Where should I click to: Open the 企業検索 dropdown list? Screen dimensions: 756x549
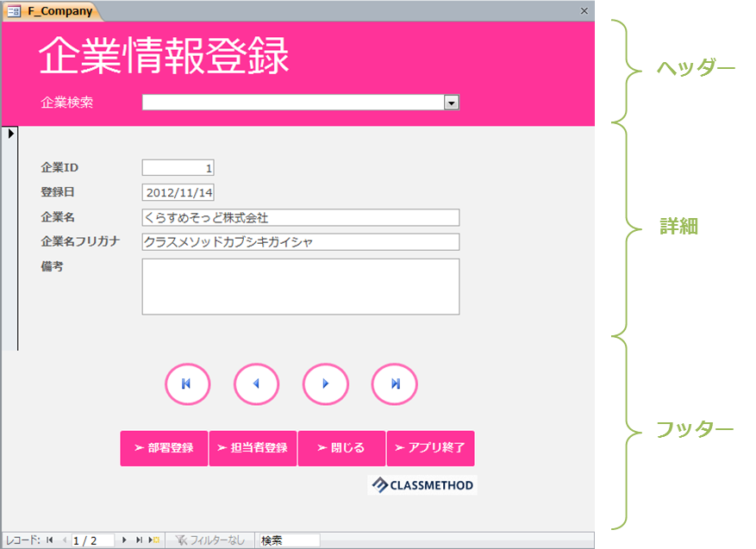452,102
